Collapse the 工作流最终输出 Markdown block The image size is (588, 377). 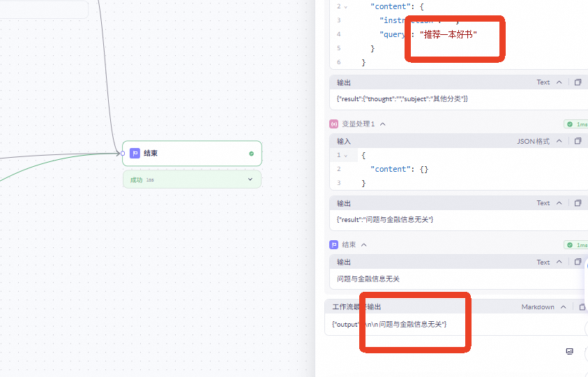564,306
